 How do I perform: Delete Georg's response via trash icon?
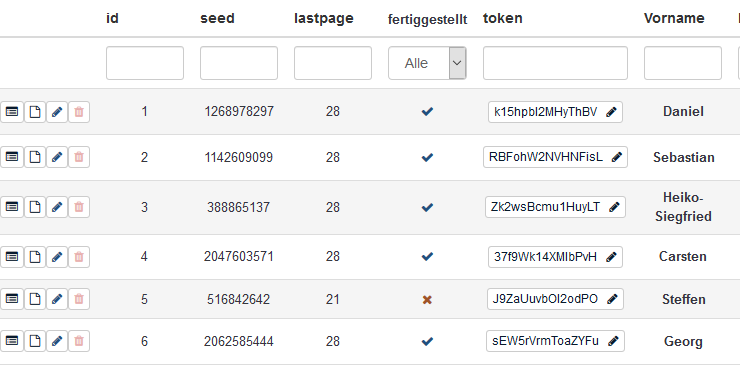pos(79,341)
